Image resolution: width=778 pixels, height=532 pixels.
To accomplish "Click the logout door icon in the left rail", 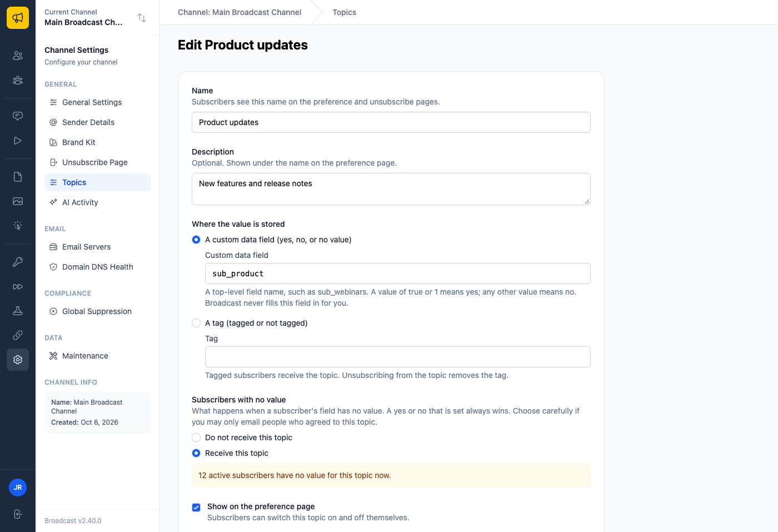I will point(18,514).
